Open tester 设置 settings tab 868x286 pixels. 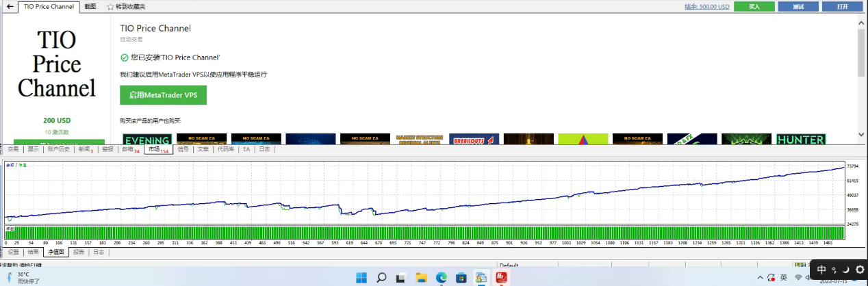tap(14, 252)
